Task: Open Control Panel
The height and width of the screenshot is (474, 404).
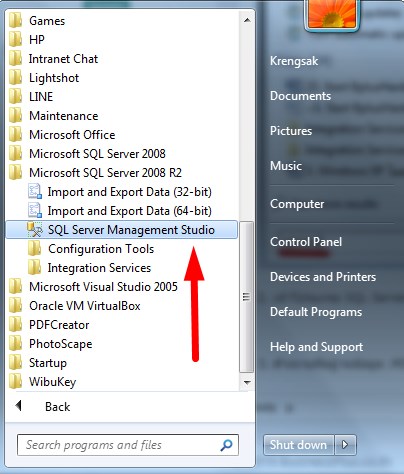Action: [306, 242]
